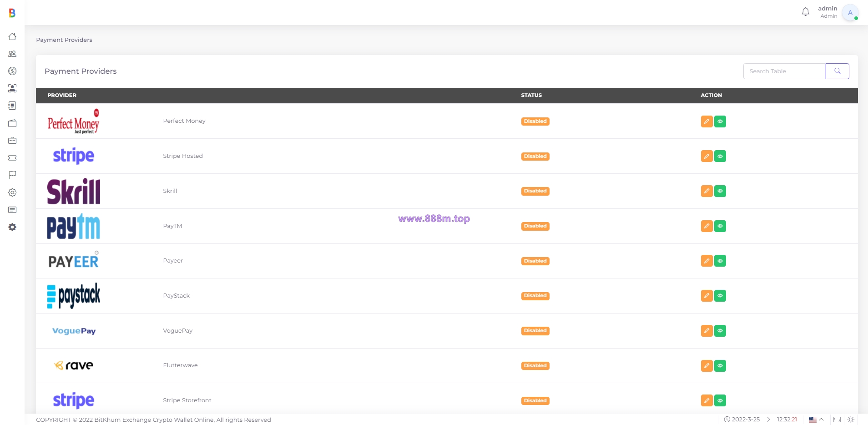
Task: Click the notification bell icon
Action: (x=805, y=12)
